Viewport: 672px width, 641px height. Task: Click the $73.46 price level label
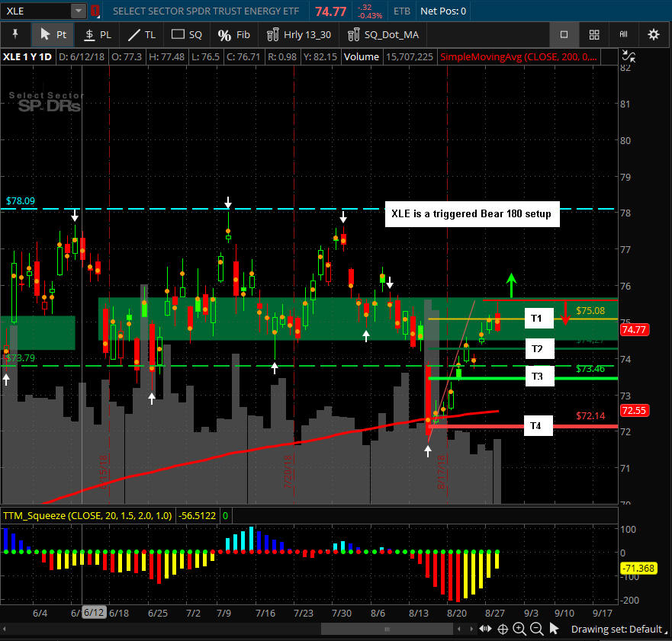click(590, 369)
